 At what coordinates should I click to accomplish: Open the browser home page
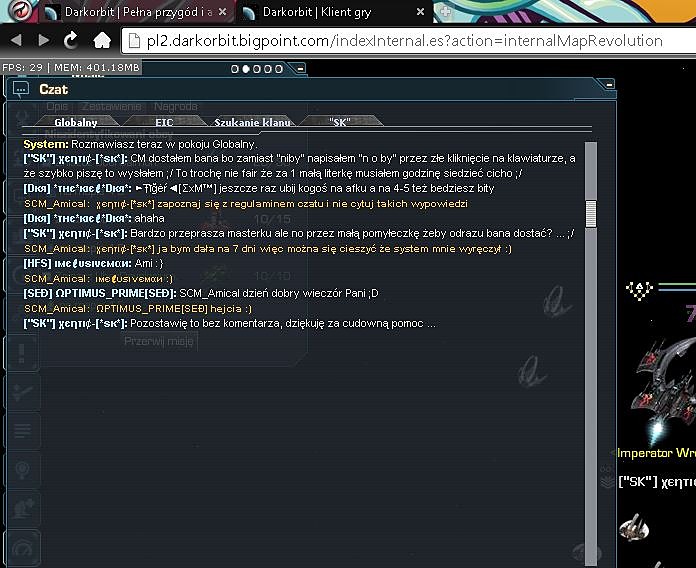[x=102, y=40]
